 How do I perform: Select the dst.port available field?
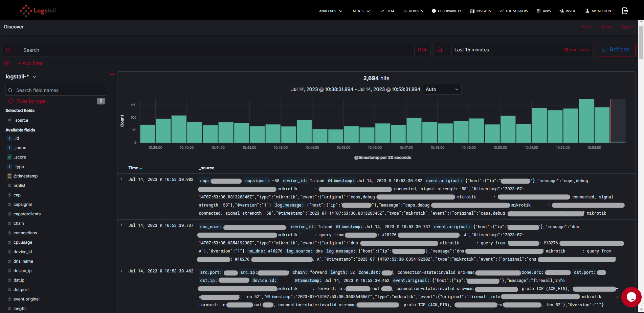(x=21, y=290)
